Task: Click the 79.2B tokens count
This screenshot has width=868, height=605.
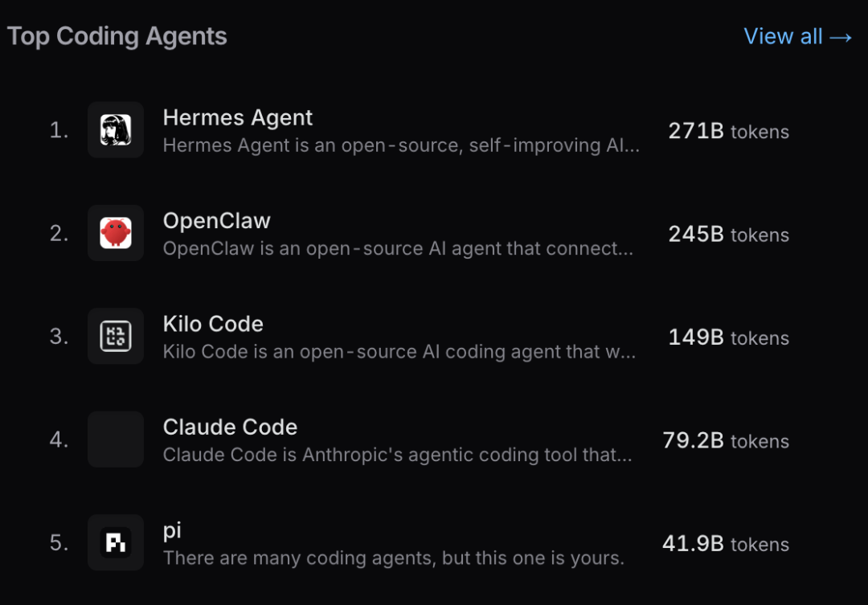Action: pyautogui.click(x=726, y=440)
